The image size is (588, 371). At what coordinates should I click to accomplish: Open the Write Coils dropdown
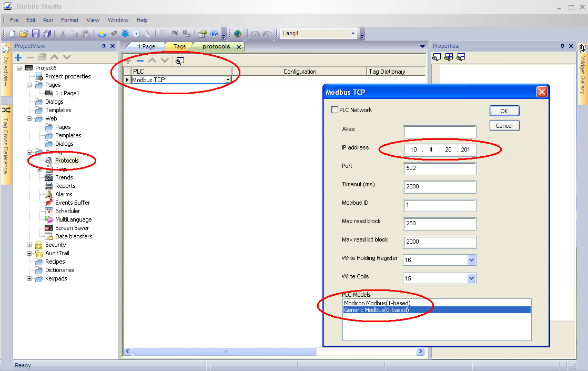point(471,278)
